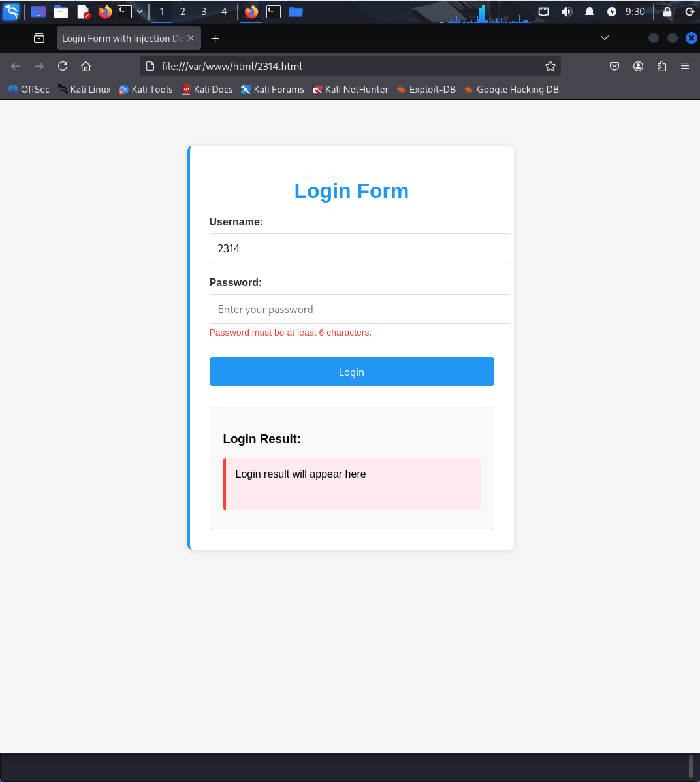Open the Kali Docs bookmark
The width and height of the screenshot is (700, 782).
click(x=208, y=90)
